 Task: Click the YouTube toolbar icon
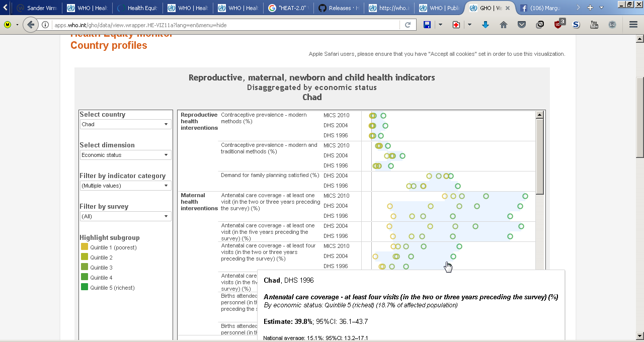(594, 25)
